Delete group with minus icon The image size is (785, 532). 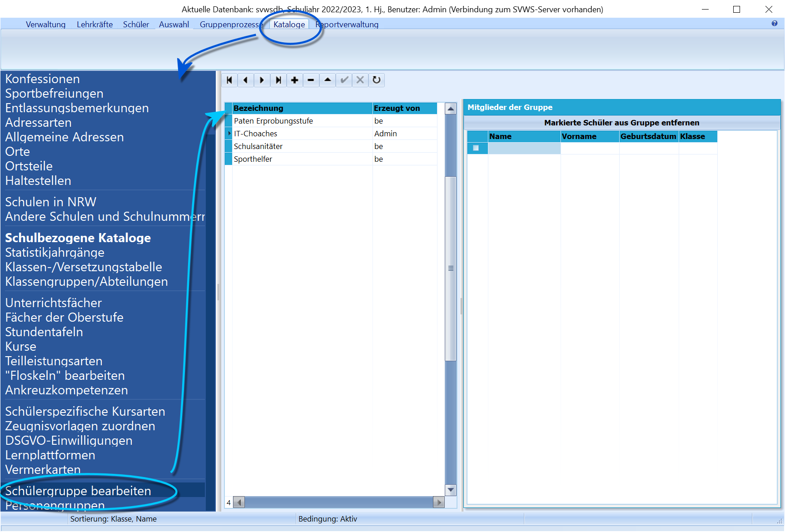click(x=311, y=80)
